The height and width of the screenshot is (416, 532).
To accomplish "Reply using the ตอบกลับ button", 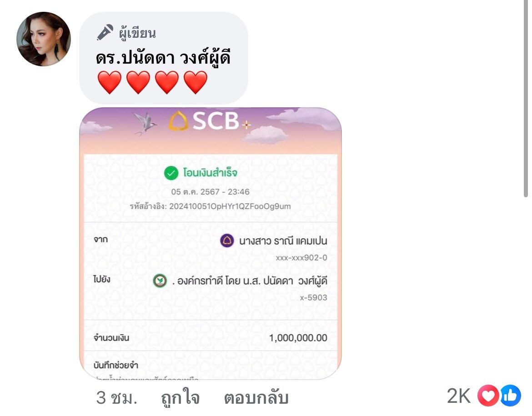I will coord(256,398).
